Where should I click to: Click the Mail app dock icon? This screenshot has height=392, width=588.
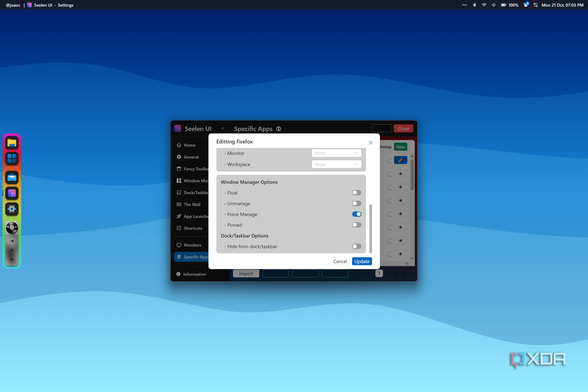tap(12, 177)
